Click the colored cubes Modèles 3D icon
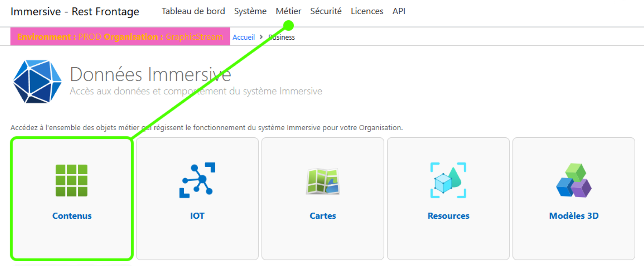Viewport: 644px width, 266px height. pos(574,181)
